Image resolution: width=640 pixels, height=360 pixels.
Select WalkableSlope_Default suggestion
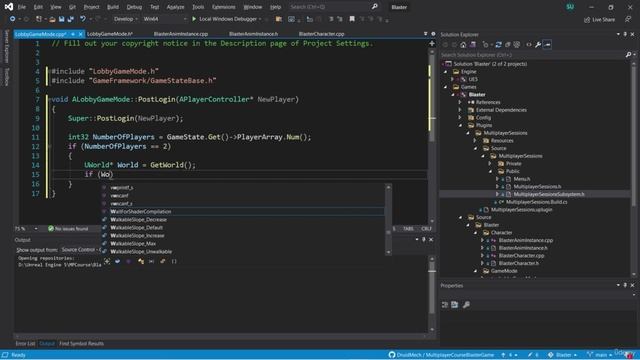(243, 227)
